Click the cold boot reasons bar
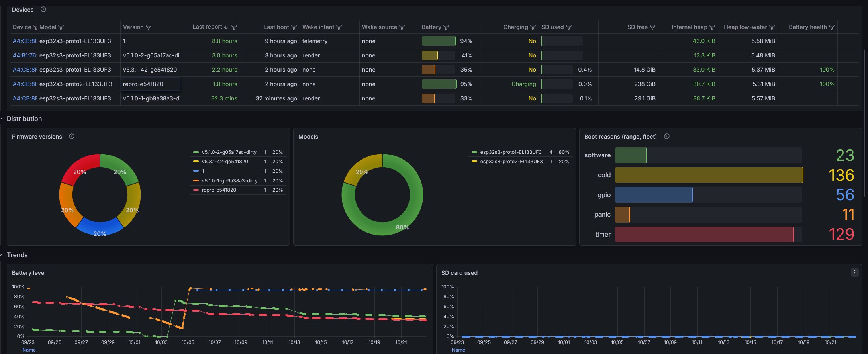This screenshot has width=868, height=354. [x=709, y=175]
